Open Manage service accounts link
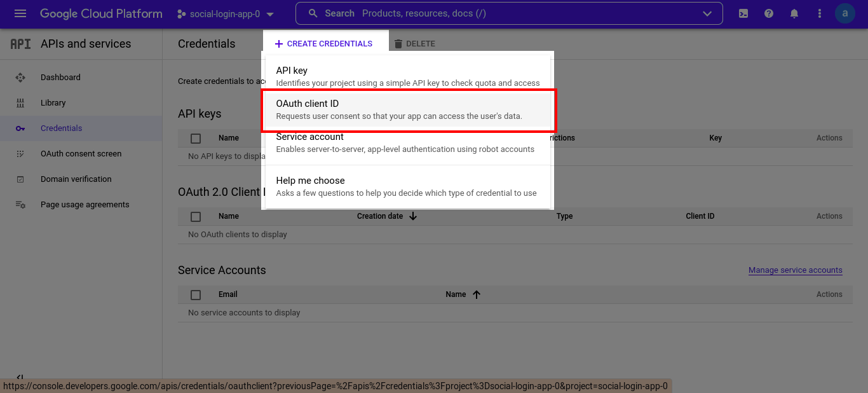The image size is (868, 393). 796,270
